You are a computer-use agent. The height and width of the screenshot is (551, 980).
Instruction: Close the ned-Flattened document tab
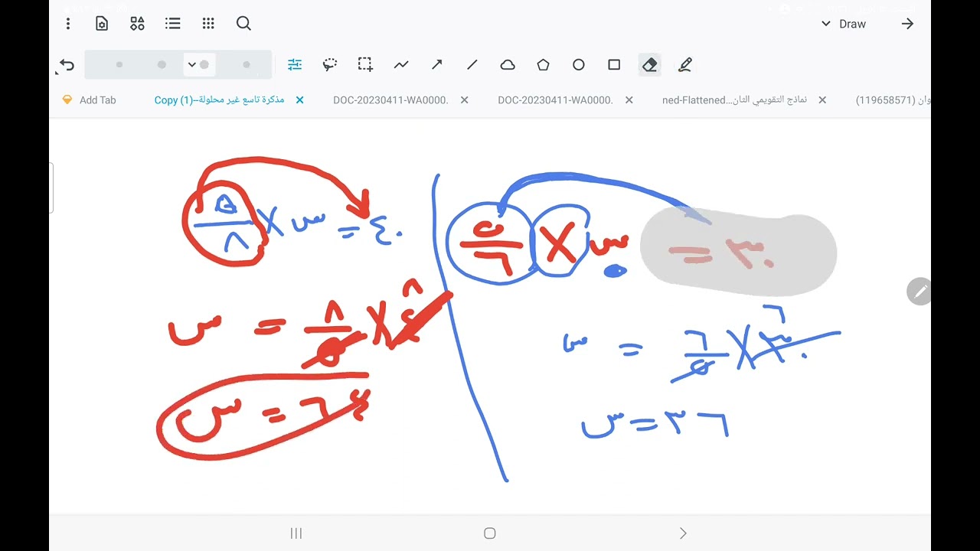pyautogui.click(x=822, y=100)
